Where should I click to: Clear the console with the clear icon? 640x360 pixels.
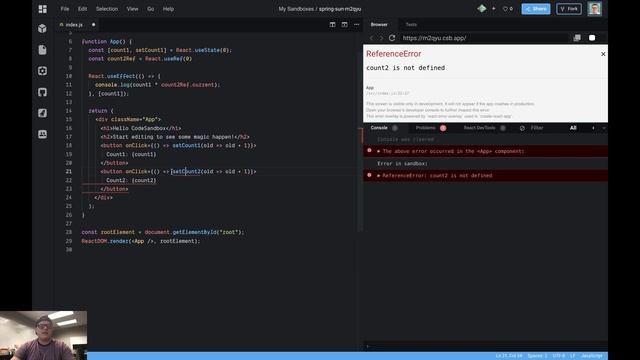[x=522, y=128]
